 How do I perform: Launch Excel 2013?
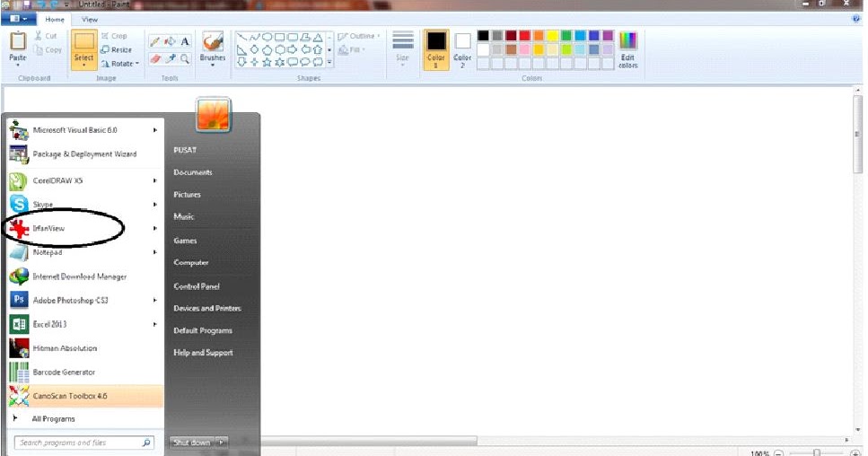click(83, 324)
